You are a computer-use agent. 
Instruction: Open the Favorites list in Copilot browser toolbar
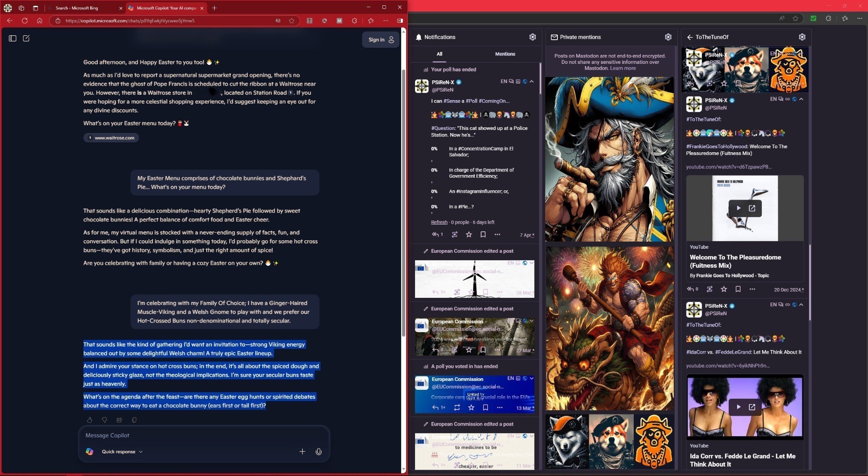click(x=371, y=21)
